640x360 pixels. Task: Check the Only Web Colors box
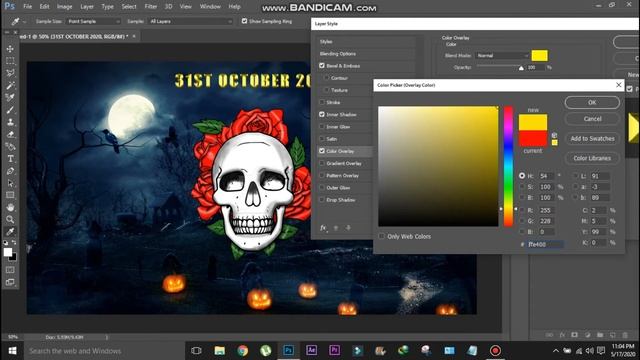pyautogui.click(x=382, y=236)
